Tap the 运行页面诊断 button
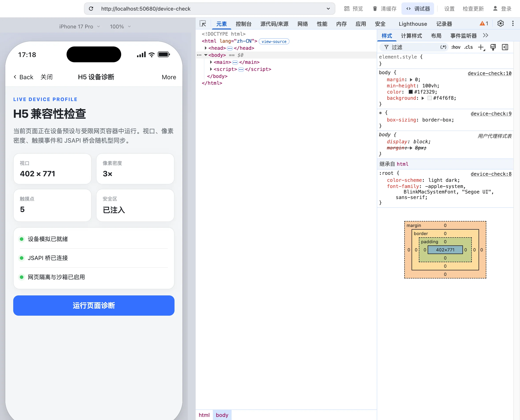 click(94, 306)
